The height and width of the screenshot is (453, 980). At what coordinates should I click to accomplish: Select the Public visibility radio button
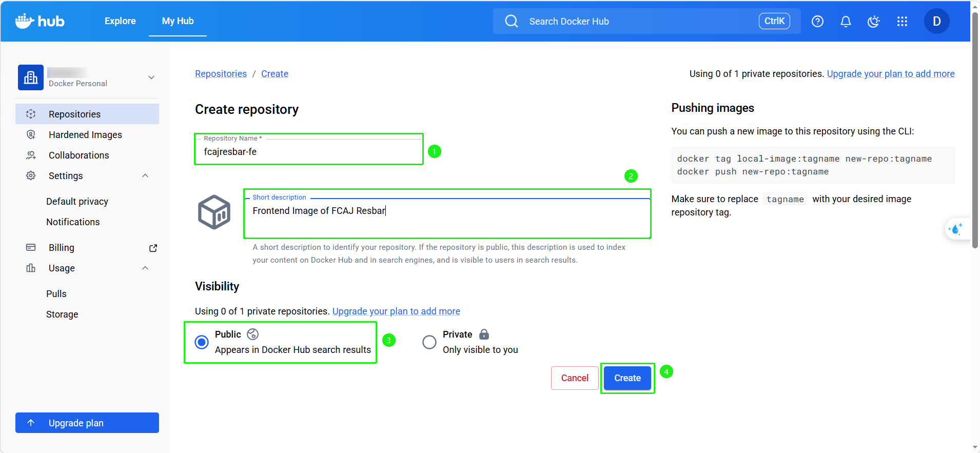[x=202, y=342]
